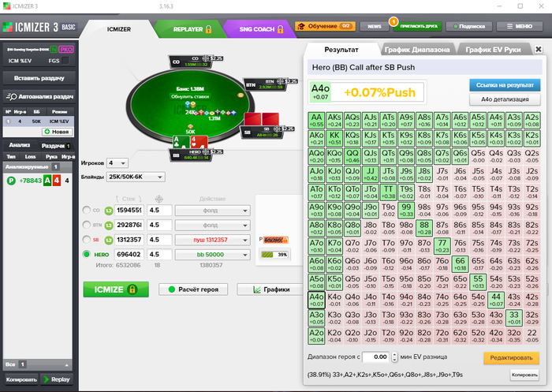Switch to the locked SNG COACH tab
The width and height of the screenshot is (552, 392).
261,29
